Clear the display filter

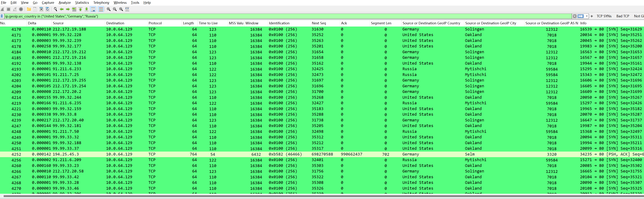tap(575, 16)
